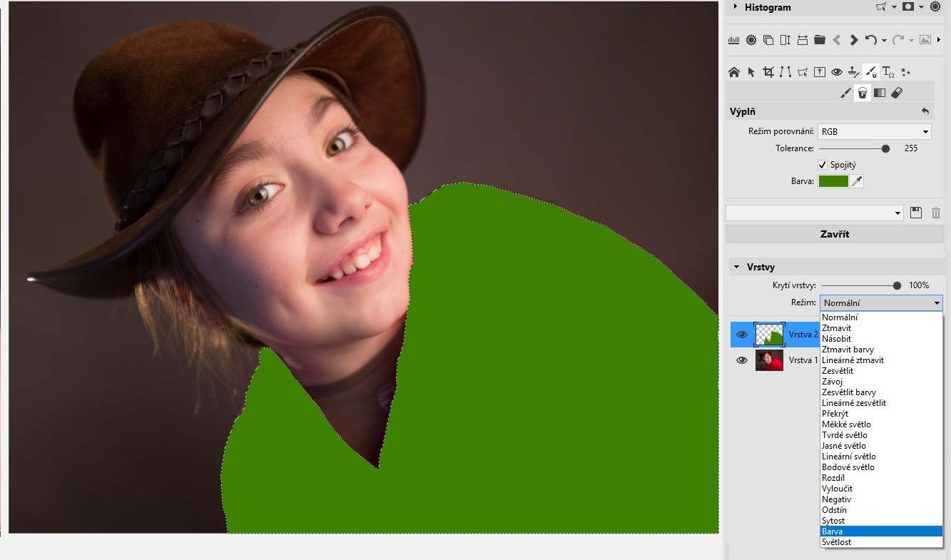Image resolution: width=951 pixels, height=560 pixels.
Task: Expand the Histogram panel
Action: 736,6
